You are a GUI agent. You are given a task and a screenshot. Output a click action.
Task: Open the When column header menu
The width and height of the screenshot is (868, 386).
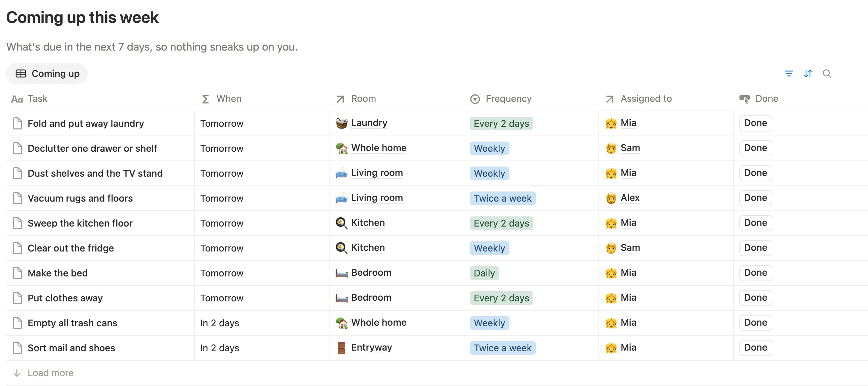pos(221,99)
